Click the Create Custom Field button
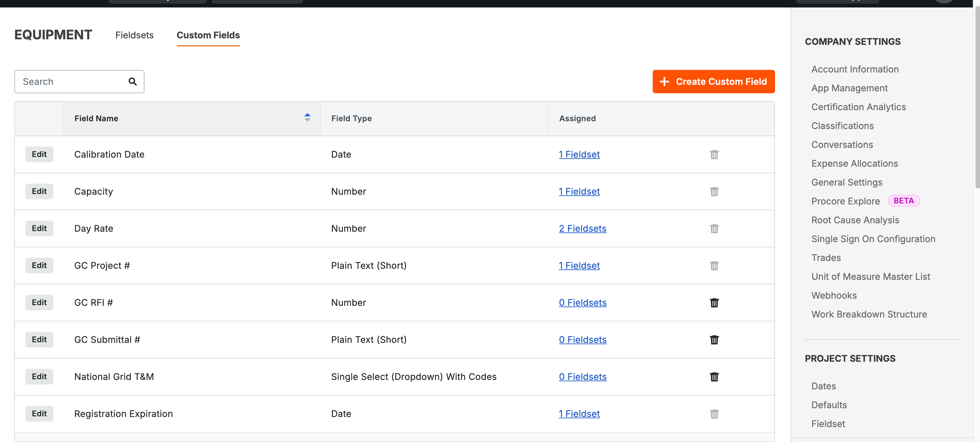The image size is (980, 442). point(713,81)
